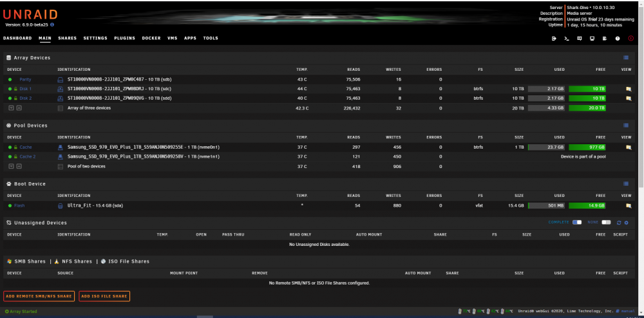This screenshot has width=644, height=318.
Task: Open the DOCKER tab
Action: [x=151, y=38]
